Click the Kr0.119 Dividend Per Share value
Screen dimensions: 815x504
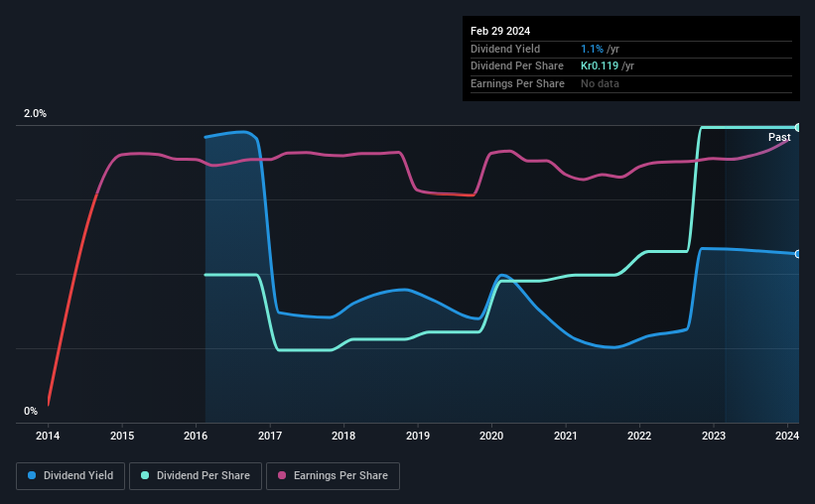600,66
